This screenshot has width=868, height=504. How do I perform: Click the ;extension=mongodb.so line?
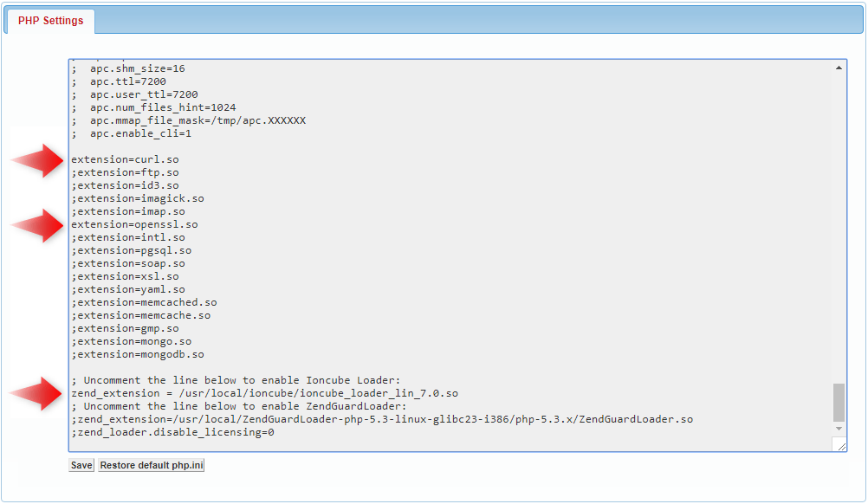click(138, 355)
